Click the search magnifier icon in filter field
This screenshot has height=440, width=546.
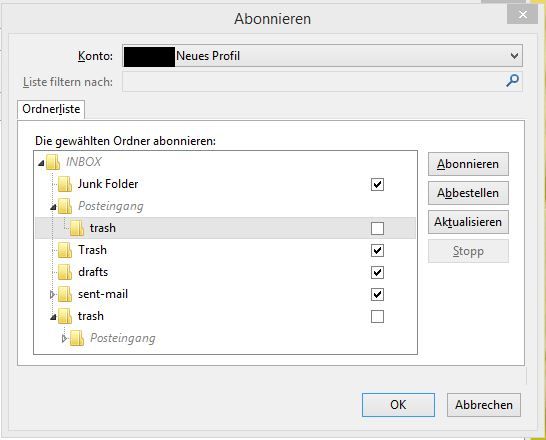512,81
